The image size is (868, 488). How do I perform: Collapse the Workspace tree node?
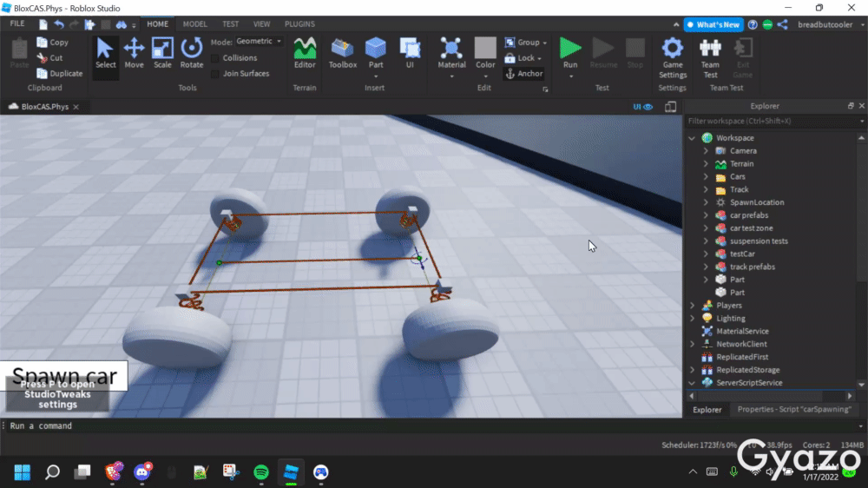pyautogui.click(x=692, y=138)
